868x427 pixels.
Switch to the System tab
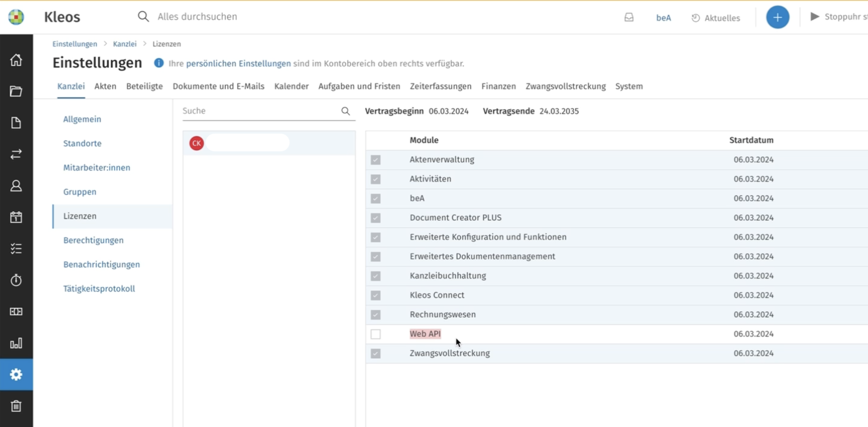pyautogui.click(x=629, y=86)
